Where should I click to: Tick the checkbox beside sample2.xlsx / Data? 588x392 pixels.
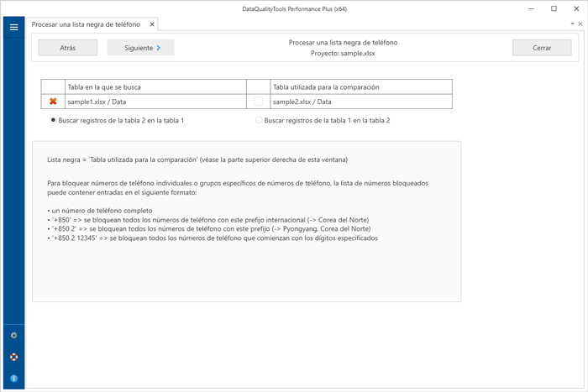click(x=259, y=102)
